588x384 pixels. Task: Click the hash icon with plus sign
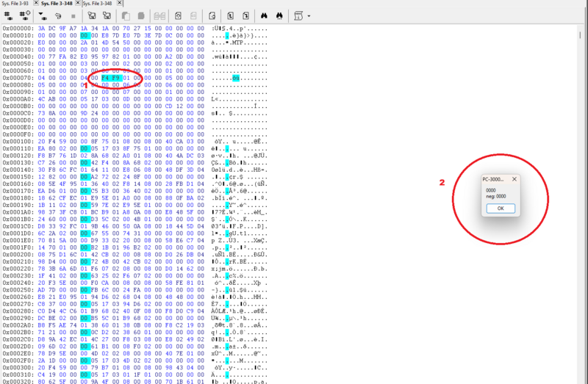point(24,15)
